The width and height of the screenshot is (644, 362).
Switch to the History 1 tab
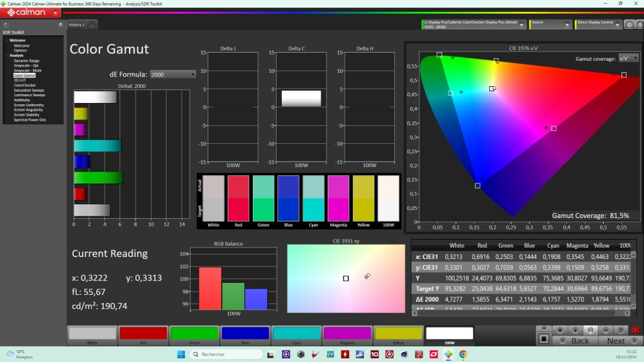(77, 25)
